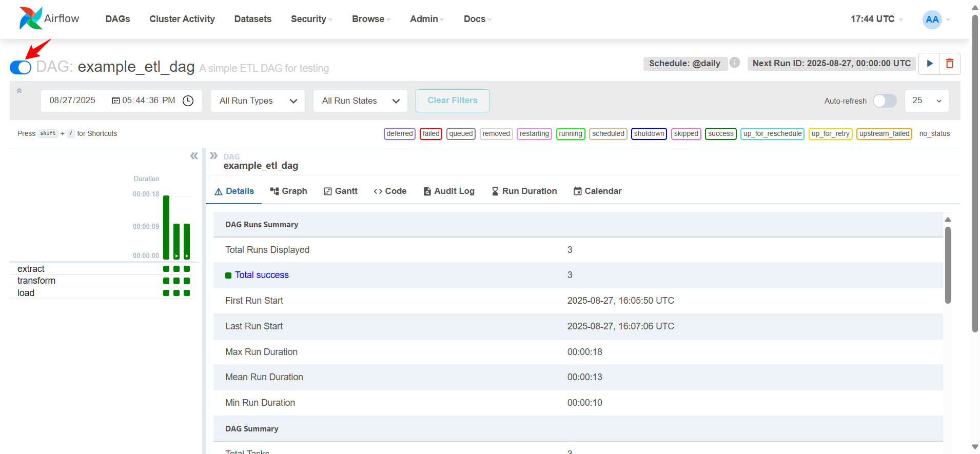Select the load task's last run square
Viewport: 980px width, 454px height.
(x=187, y=293)
